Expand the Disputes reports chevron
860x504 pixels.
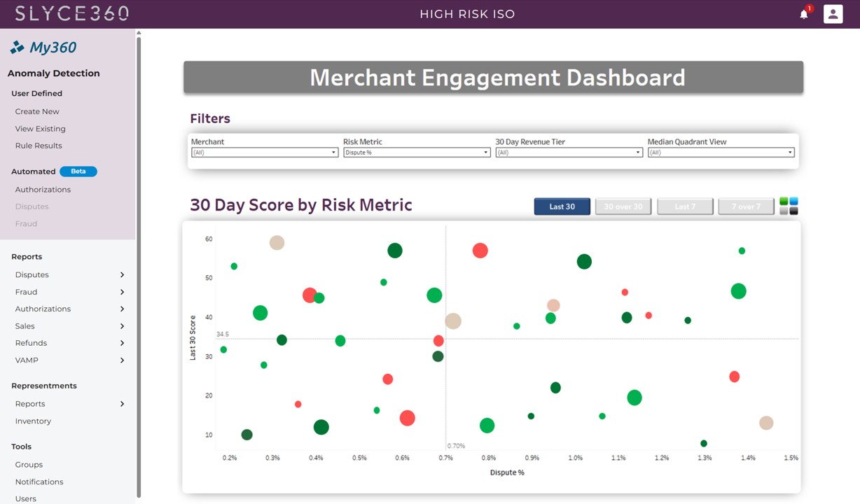122,275
